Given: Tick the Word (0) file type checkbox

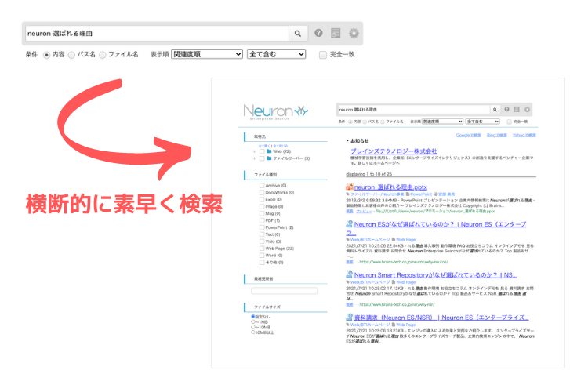Looking at the screenshot, I should point(262,256).
